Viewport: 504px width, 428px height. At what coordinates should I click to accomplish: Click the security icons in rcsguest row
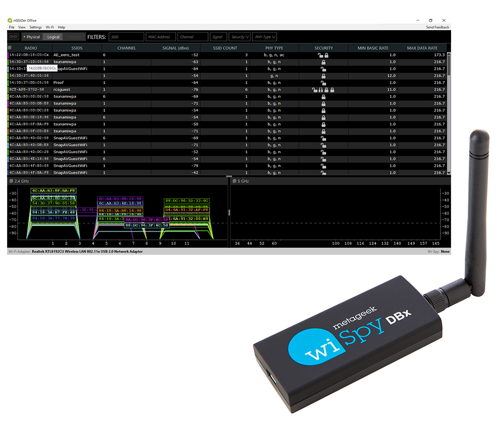click(x=324, y=90)
